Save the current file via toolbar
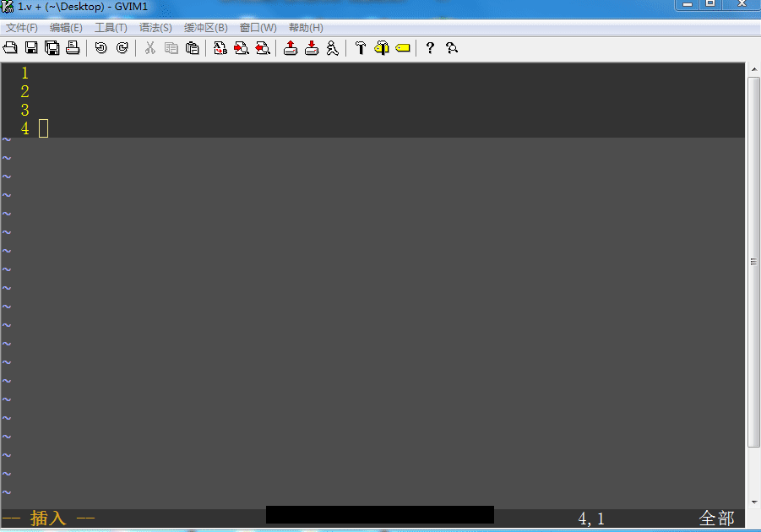 point(30,47)
